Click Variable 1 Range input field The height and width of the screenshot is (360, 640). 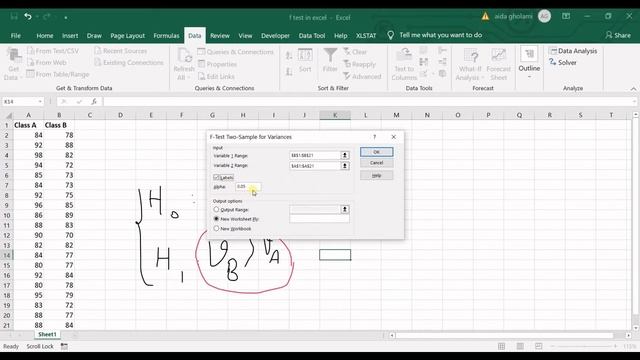(x=315, y=155)
